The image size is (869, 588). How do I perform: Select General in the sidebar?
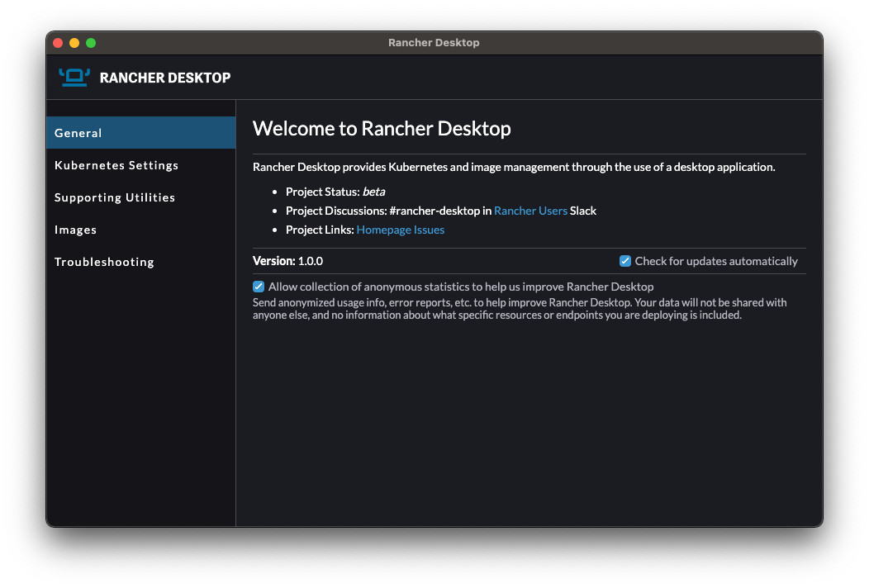(78, 133)
